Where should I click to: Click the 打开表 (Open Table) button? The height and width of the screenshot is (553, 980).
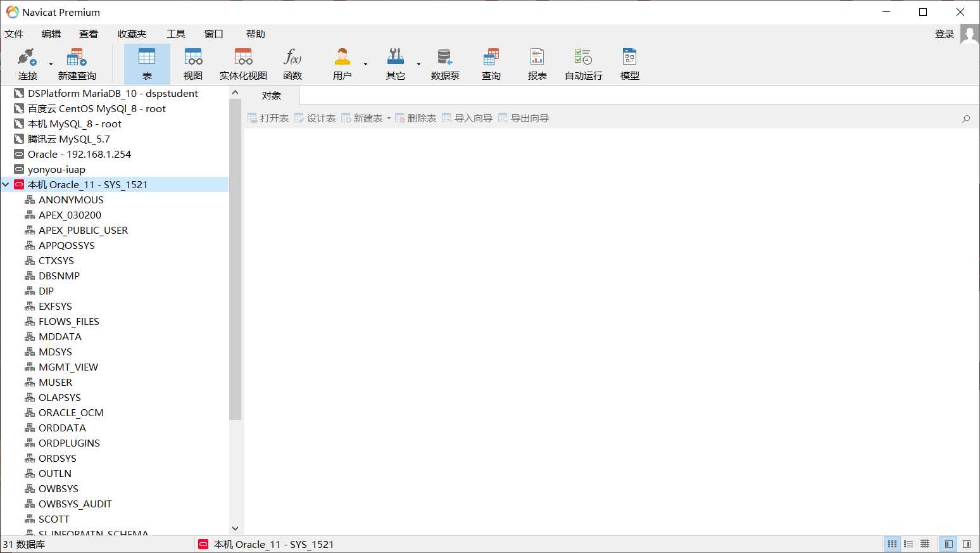pos(268,118)
